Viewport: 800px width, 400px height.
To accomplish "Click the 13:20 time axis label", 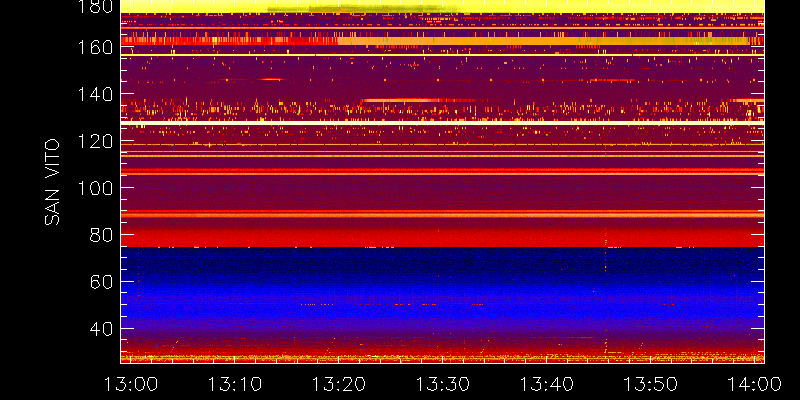I will pos(339,384).
